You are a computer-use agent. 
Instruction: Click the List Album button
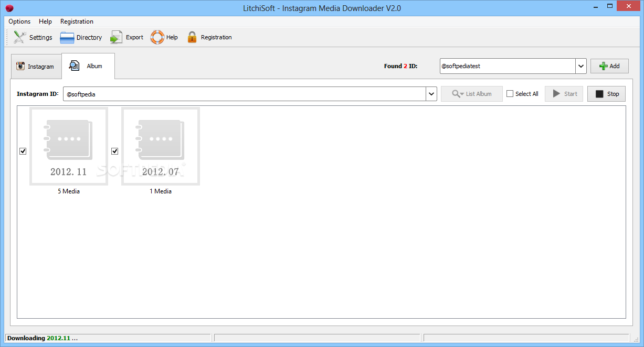pos(472,94)
